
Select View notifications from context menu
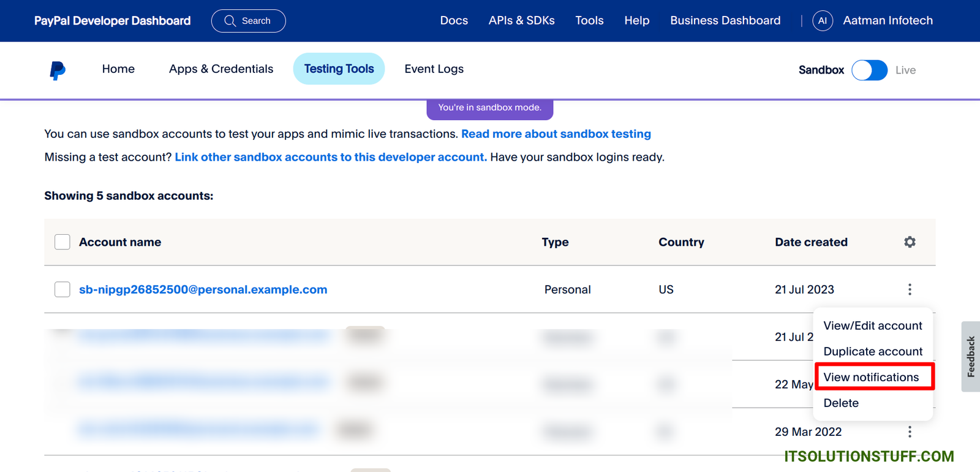tap(871, 377)
